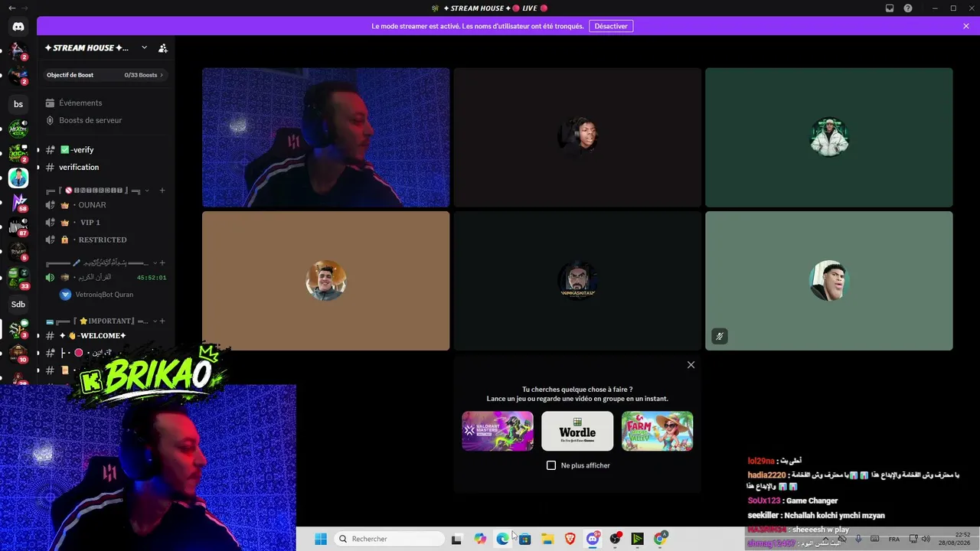The height and width of the screenshot is (551, 980).
Task: Open Brave browser from the taskbar
Action: point(570,539)
